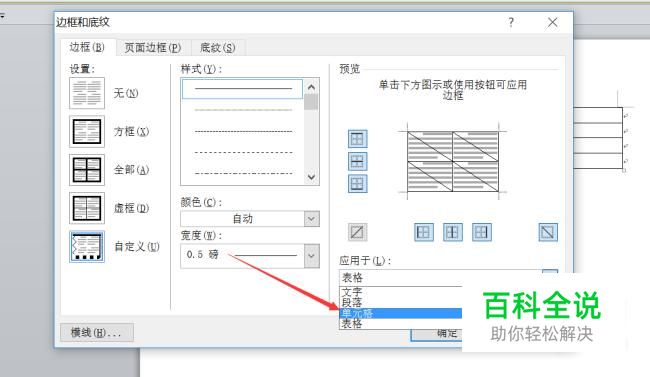Select the solid line style
650x377 pixels.
243,89
